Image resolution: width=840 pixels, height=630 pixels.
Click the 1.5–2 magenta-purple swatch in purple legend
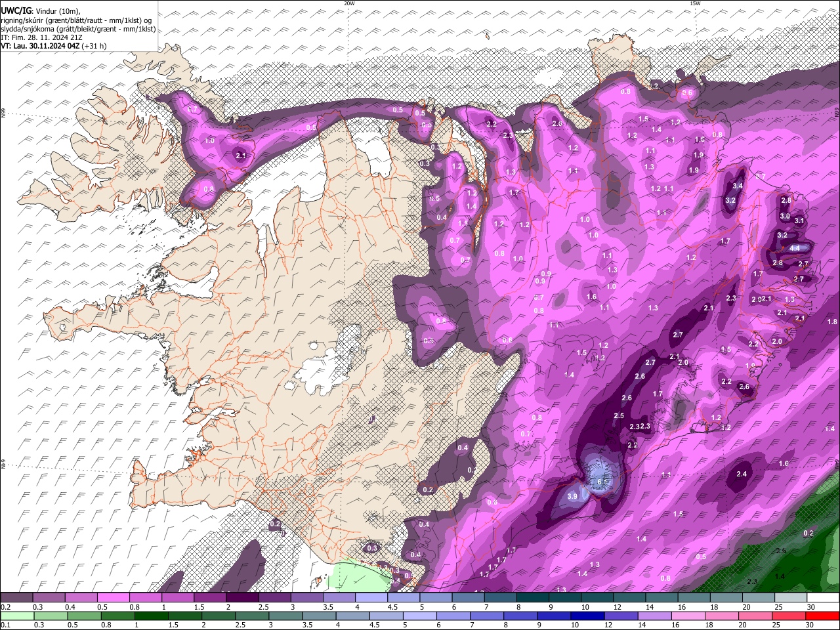click(x=209, y=597)
